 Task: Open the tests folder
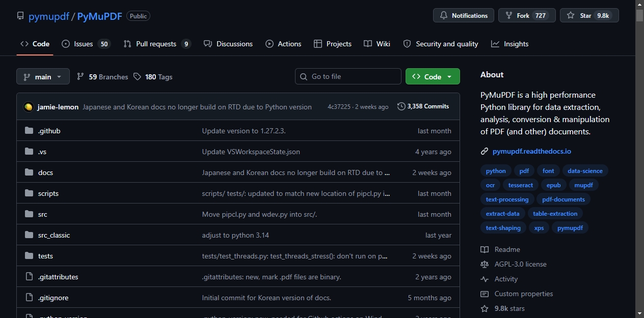click(x=45, y=256)
